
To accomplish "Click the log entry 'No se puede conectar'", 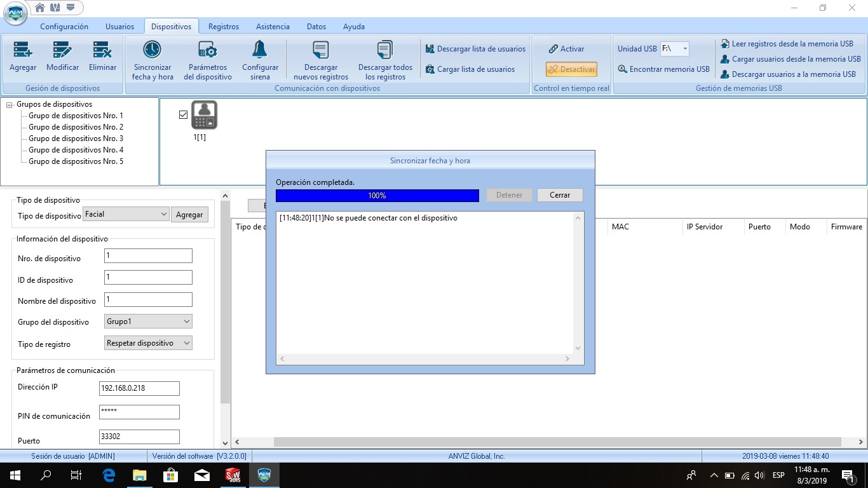I will click(368, 218).
